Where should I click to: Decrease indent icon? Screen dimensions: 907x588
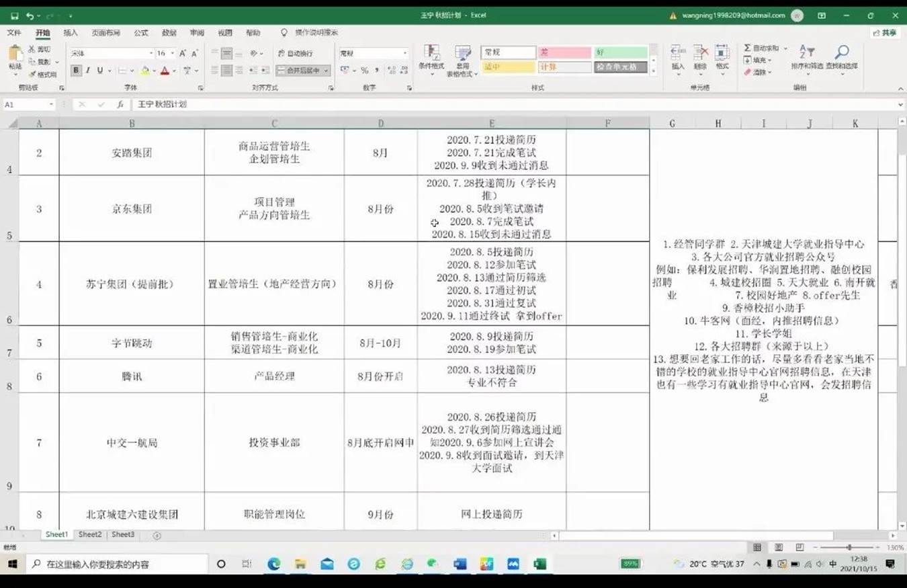[x=255, y=71]
